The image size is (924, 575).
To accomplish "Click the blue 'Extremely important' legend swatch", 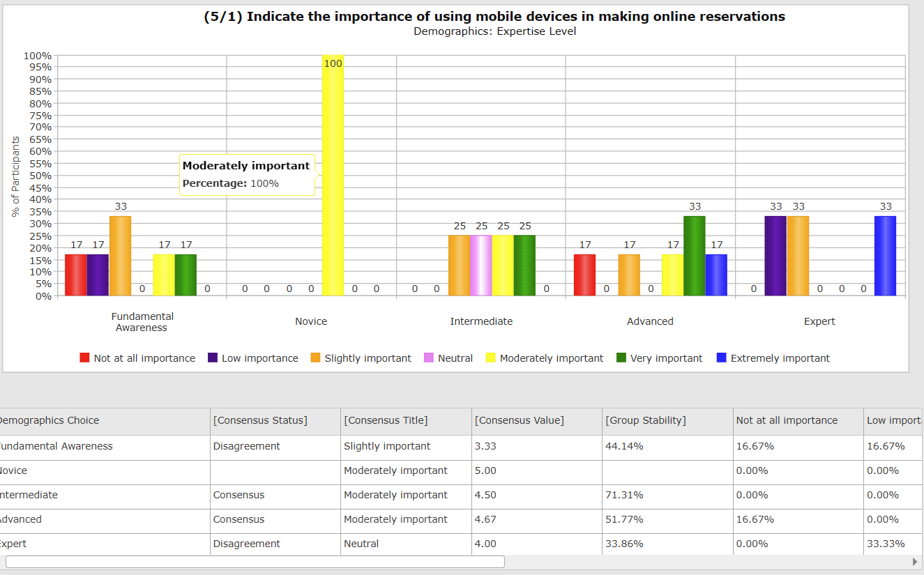I will click(722, 358).
